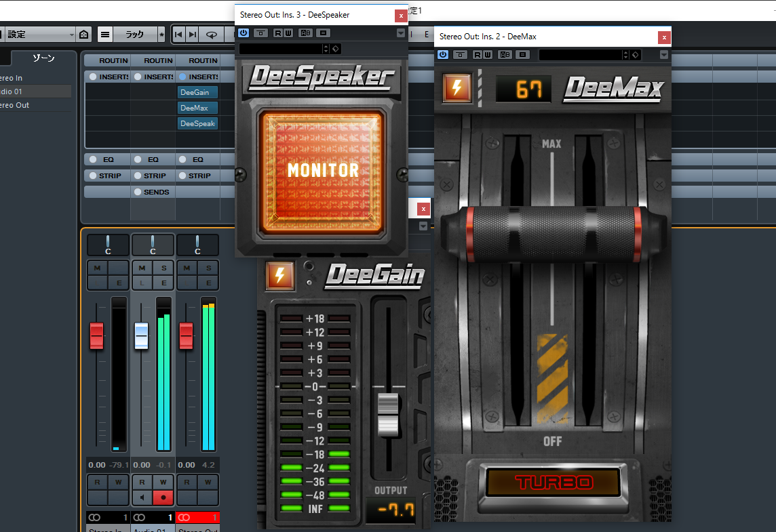The height and width of the screenshot is (532, 776).
Task: Bypass DeeMax with its blue power icon
Action: (x=443, y=55)
